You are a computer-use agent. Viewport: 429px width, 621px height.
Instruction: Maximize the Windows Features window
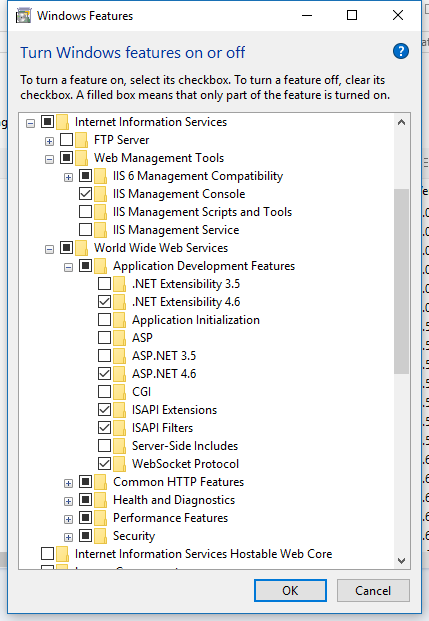click(352, 15)
